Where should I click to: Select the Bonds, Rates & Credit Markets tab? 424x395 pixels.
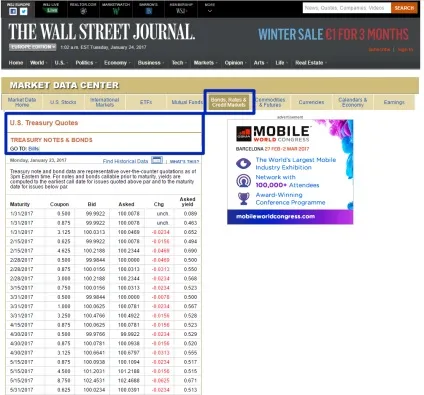(229, 102)
